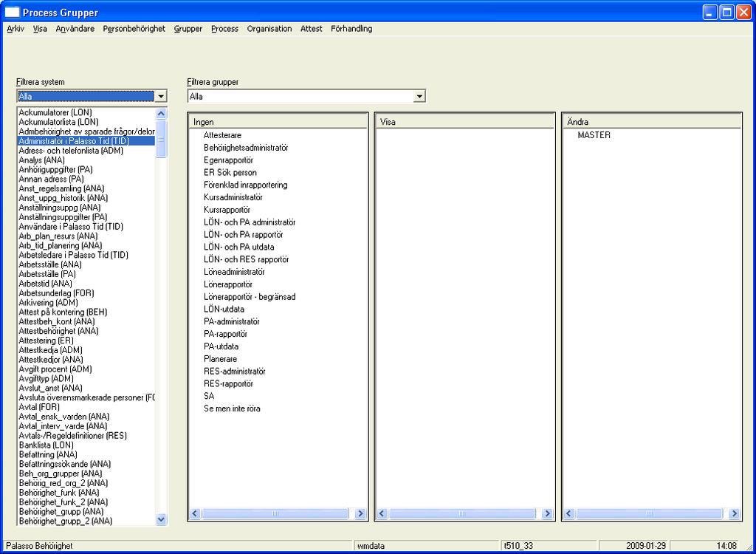Viewport: 756px width, 554px height.
Task: Open the Process menu
Action: tap(224, 29)
